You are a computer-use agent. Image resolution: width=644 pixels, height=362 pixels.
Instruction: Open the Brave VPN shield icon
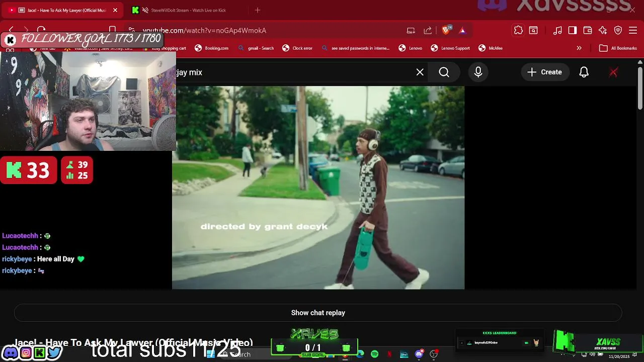click(618, 30)
